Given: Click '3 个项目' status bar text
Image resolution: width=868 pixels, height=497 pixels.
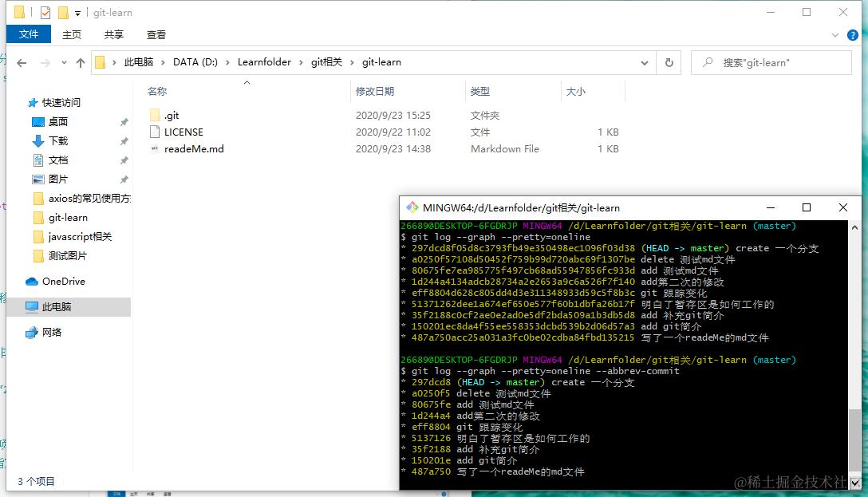Looking at the screenshot, I should click(36, 482).
